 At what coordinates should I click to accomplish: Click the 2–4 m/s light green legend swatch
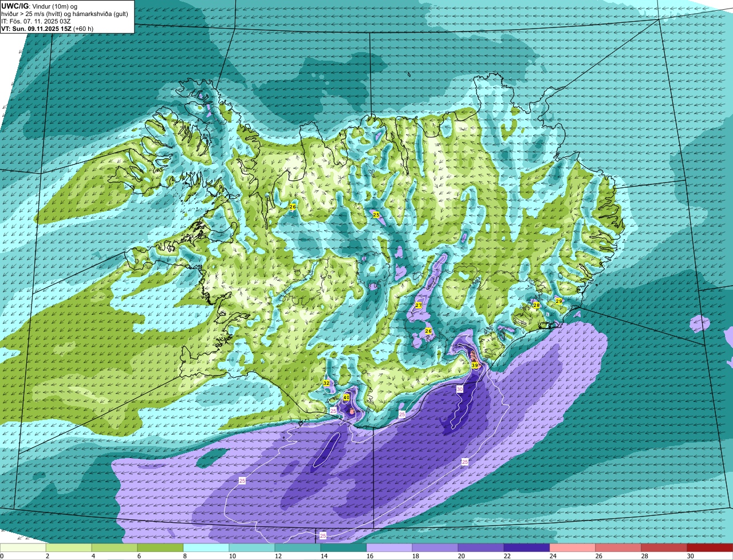pyautogui.click(x=69, y=547)
